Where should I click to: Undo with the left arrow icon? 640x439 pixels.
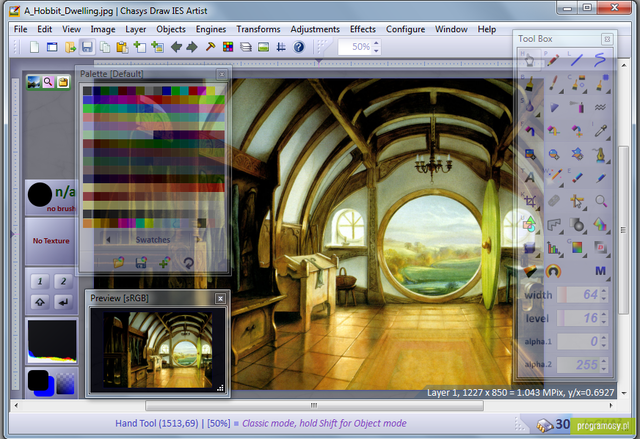[176, 47]
